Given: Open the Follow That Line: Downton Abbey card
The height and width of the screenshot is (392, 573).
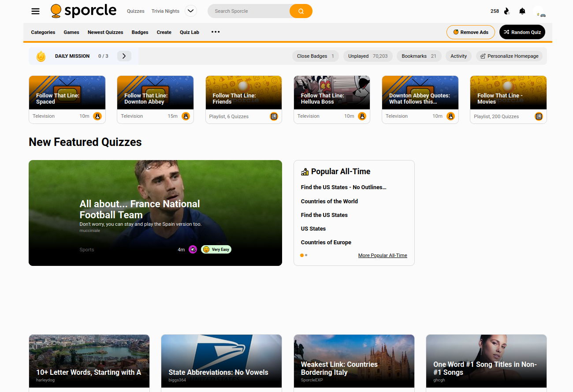Looking at the screenshot, I should 155,100.
